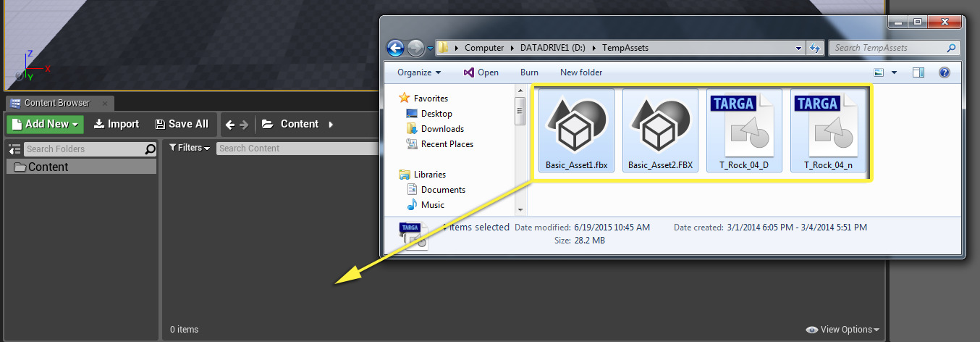
Task: Click New folder in Explorer toolbar
Action: (580, 72)
